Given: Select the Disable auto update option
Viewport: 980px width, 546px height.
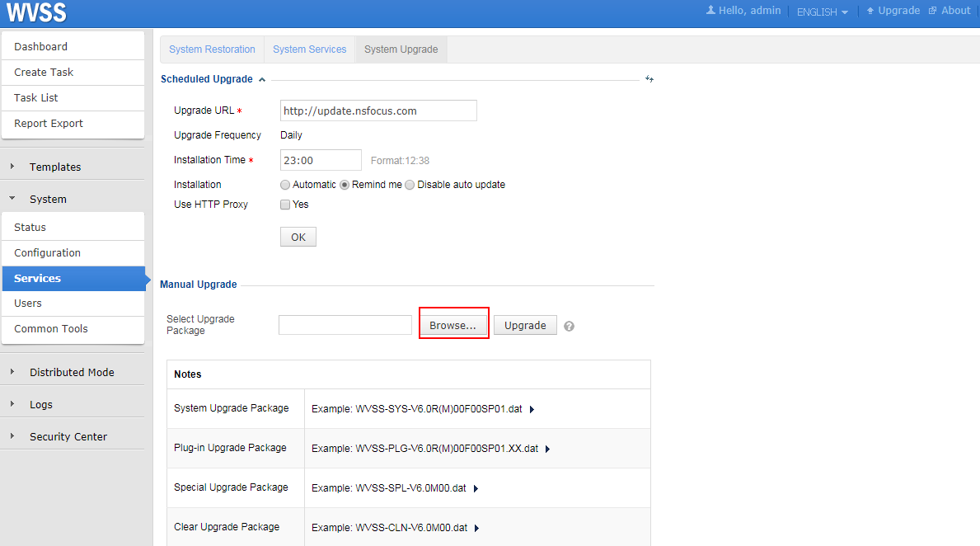Looking at the screenshot, I should (410, 185).
